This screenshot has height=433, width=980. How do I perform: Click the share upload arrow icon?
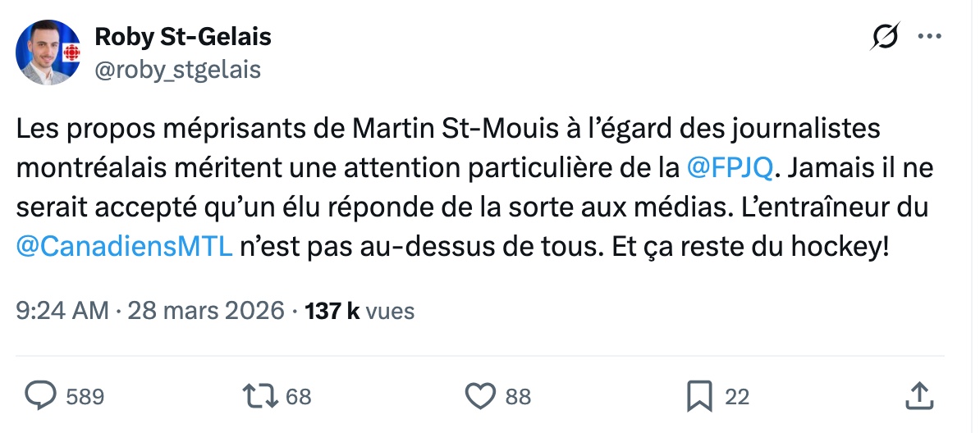pos(920,396)
